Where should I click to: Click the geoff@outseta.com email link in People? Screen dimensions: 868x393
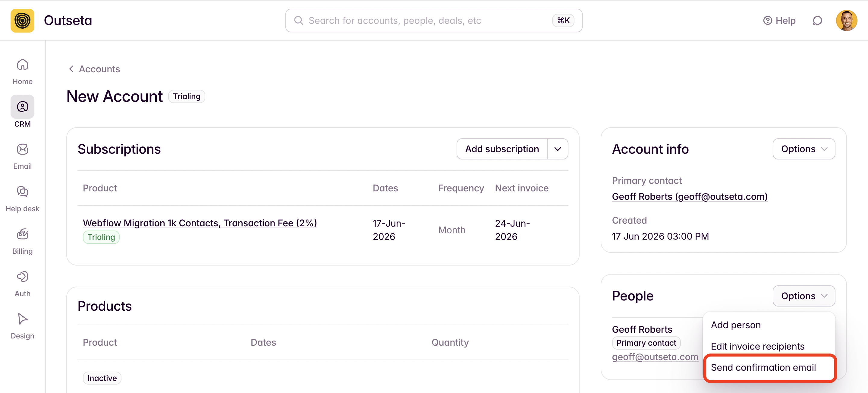point(655,357)
